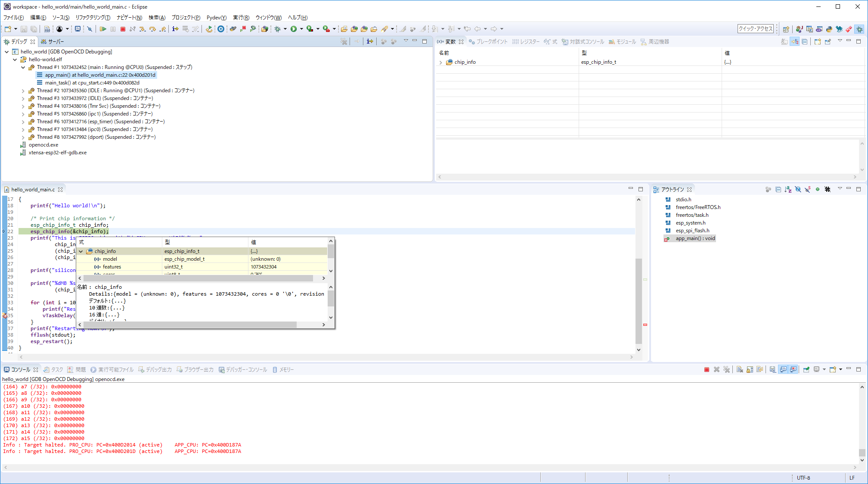Click Clear Console icon in console toolbar

click(740, 370)
